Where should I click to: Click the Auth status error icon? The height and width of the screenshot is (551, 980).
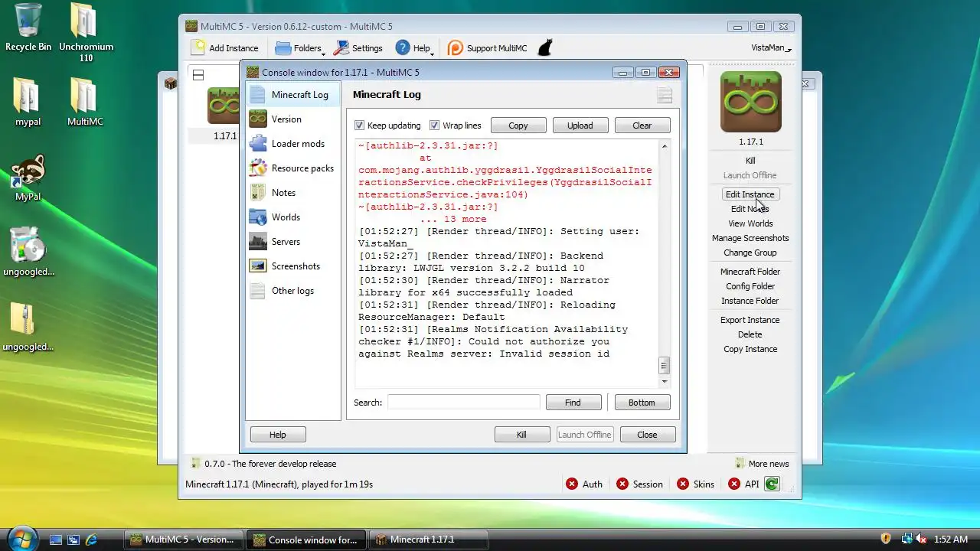572,484
